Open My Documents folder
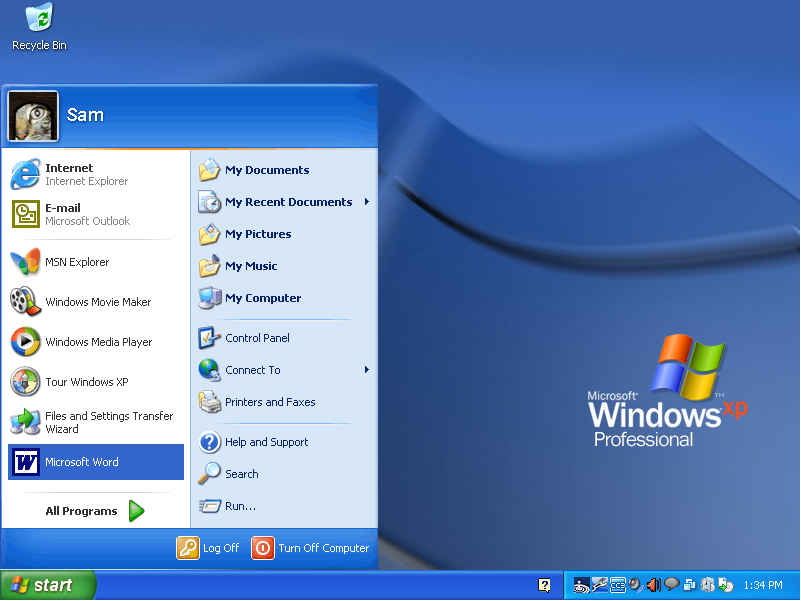This screenshot has height=601, width=801. pos(266,170)
